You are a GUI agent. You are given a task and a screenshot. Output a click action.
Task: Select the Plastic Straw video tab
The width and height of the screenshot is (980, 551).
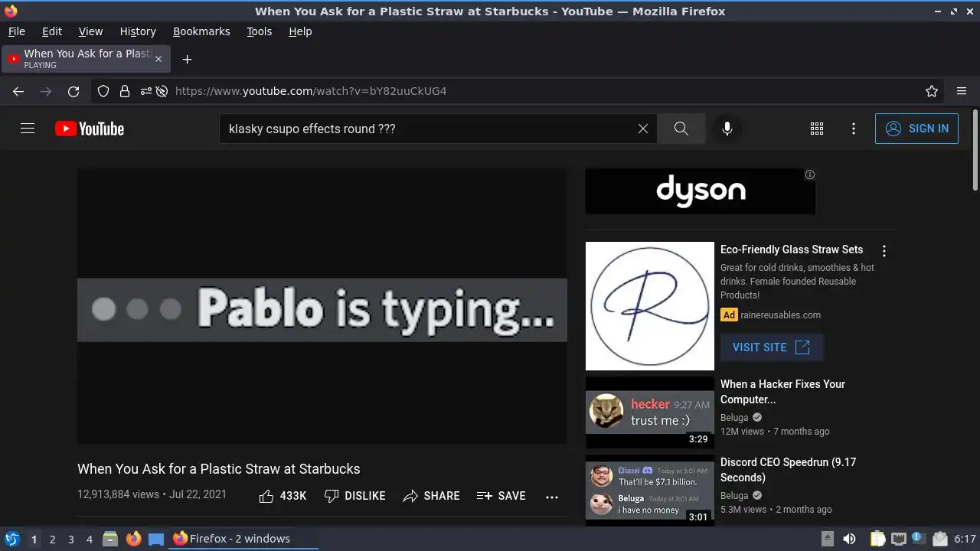point(86,59)
